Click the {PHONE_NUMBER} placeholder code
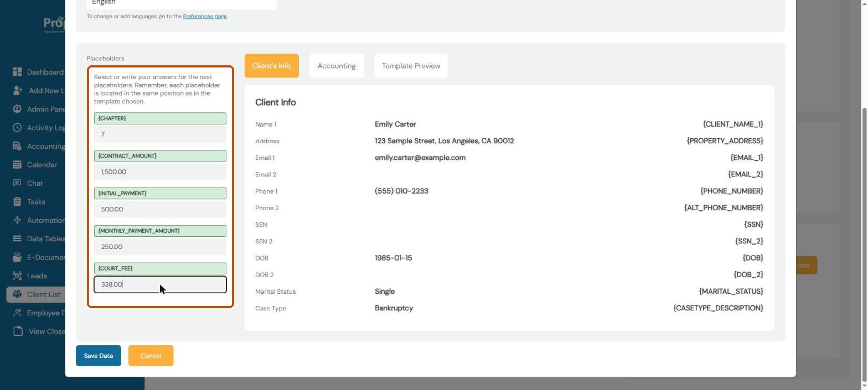 [x=732, y=191]
